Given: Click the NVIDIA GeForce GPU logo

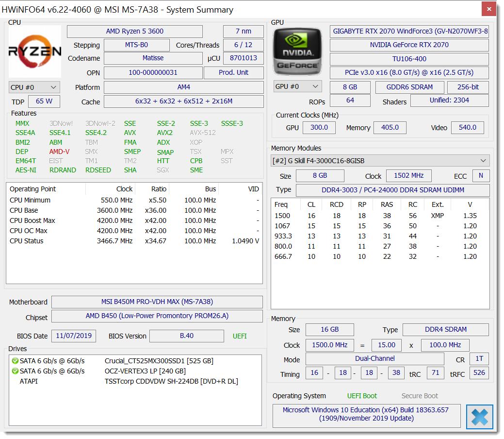Looking at the screenshot, I should tap(297, 52).
